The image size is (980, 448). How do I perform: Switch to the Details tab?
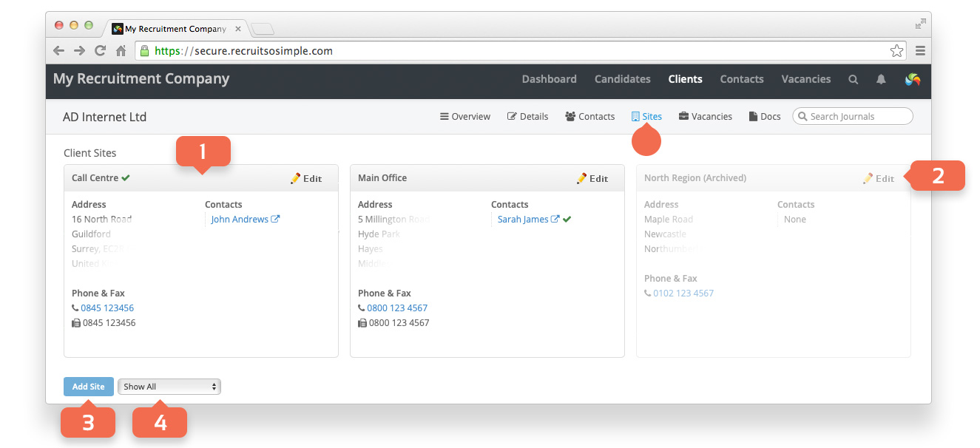click(528, 117)
